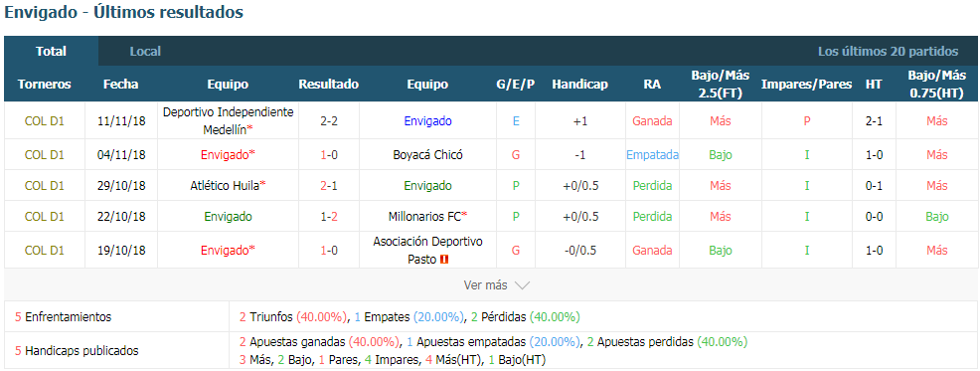Viewport: 980px width, 371px height.
Task: Click the G/E/P column header
Action: pos(515,84)
